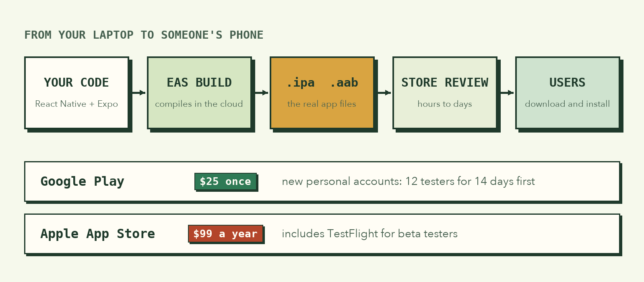
Task: Click the green $25 once badge
Action: (225, 181)
